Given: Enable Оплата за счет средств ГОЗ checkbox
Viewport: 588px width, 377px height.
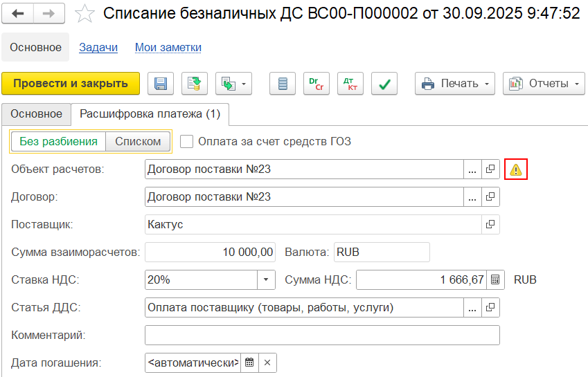Looking at the screenshot, I should [186, 142].
